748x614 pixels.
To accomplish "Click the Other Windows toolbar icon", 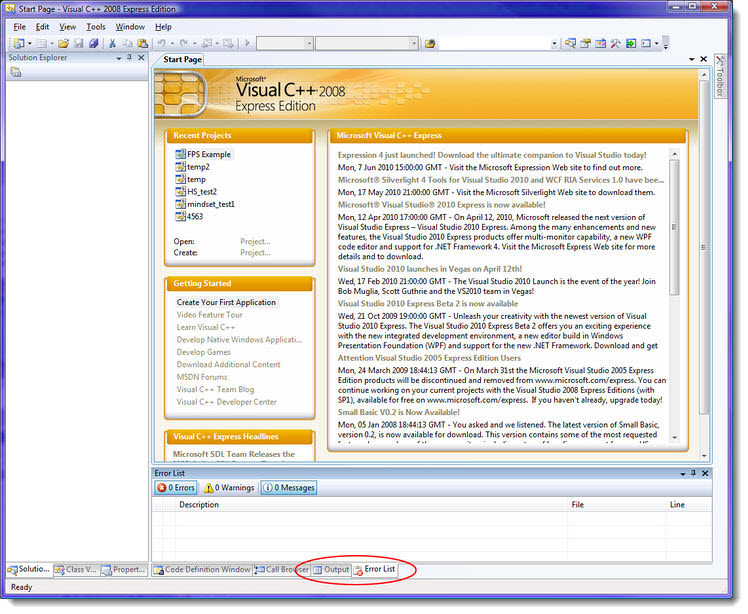I will (x=646, y=44).
